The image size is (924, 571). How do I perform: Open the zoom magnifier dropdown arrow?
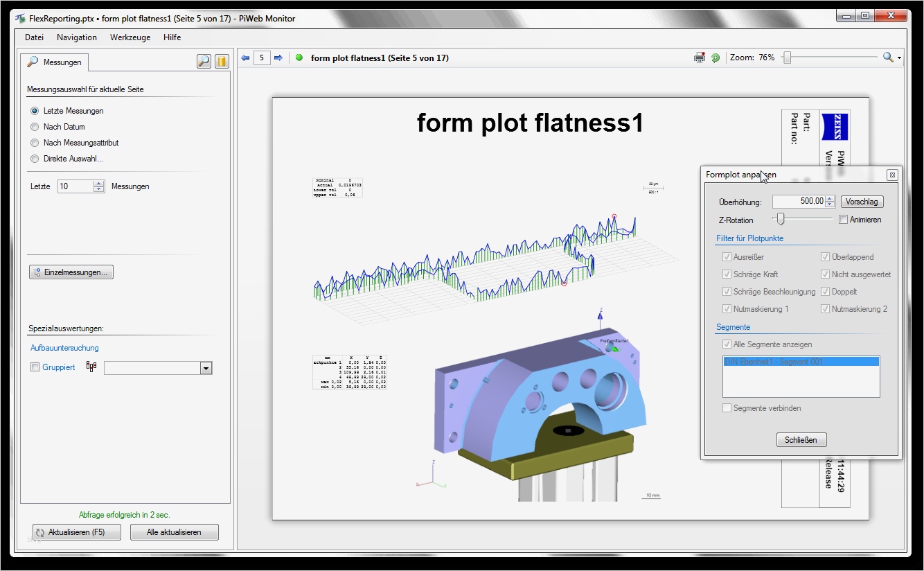pyautogui.click(x=899, y=58)
